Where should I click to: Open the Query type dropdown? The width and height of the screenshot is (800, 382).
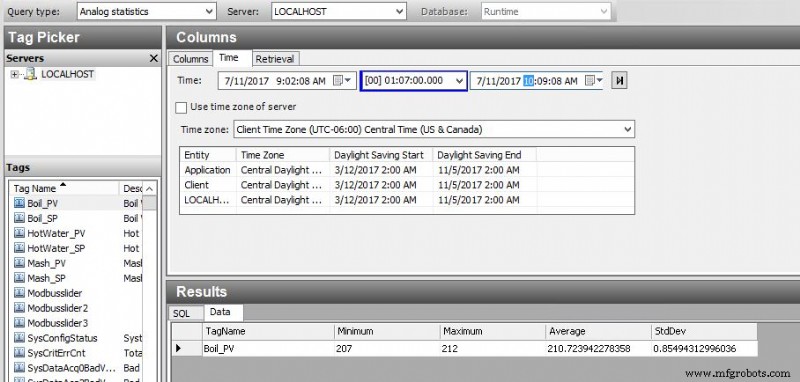147,11
